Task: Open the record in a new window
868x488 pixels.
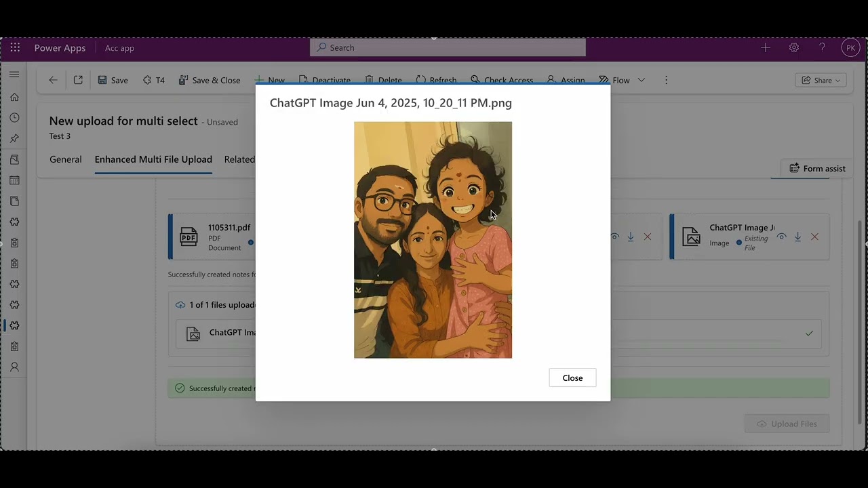Action: 78,80
